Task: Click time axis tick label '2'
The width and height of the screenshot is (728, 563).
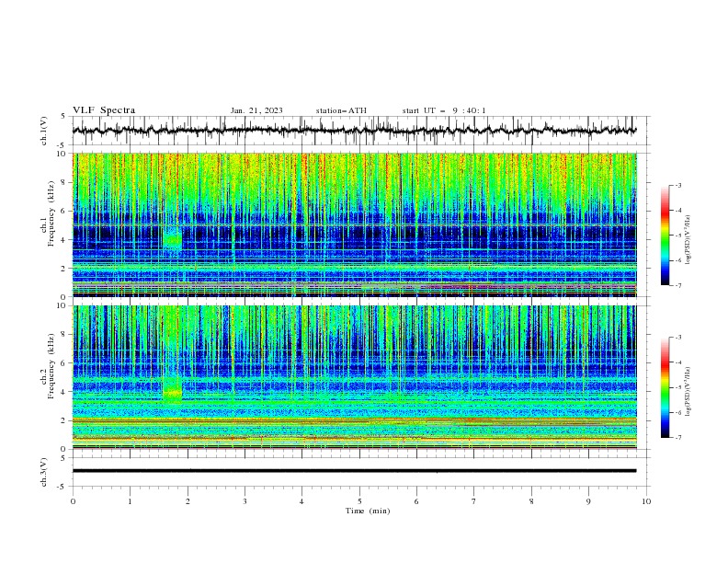Action: coord(188,501)
